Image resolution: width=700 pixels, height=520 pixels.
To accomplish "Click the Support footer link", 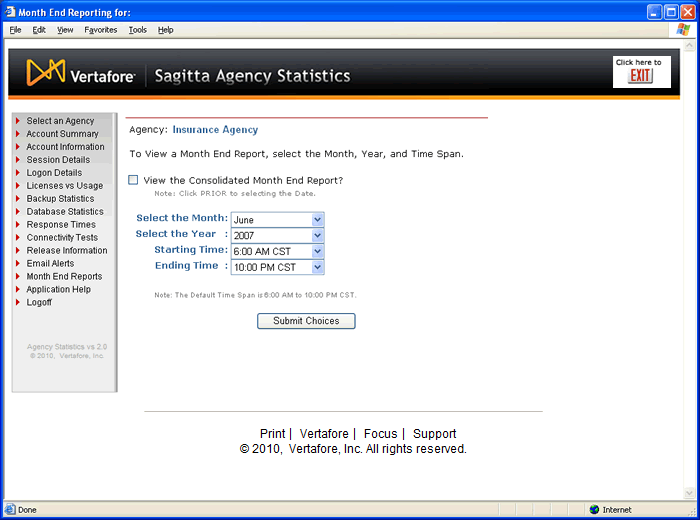I will click(434, 433).
